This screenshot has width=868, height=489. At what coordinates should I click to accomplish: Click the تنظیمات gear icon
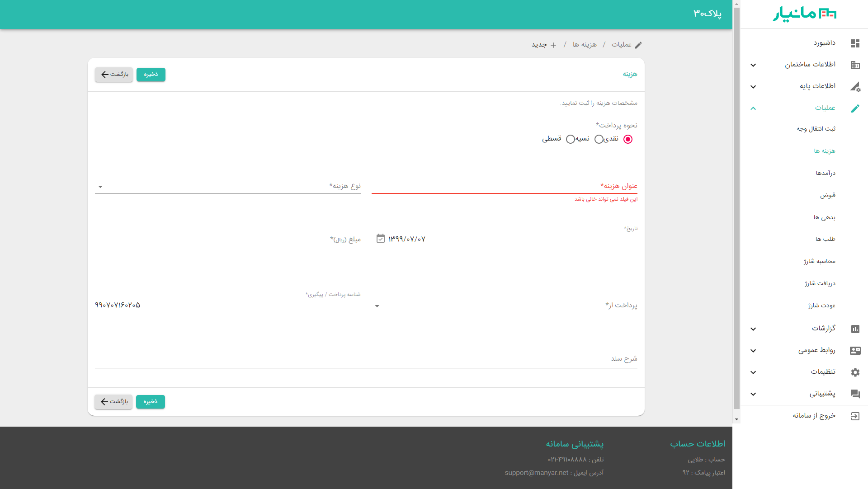tap(855, 372)
